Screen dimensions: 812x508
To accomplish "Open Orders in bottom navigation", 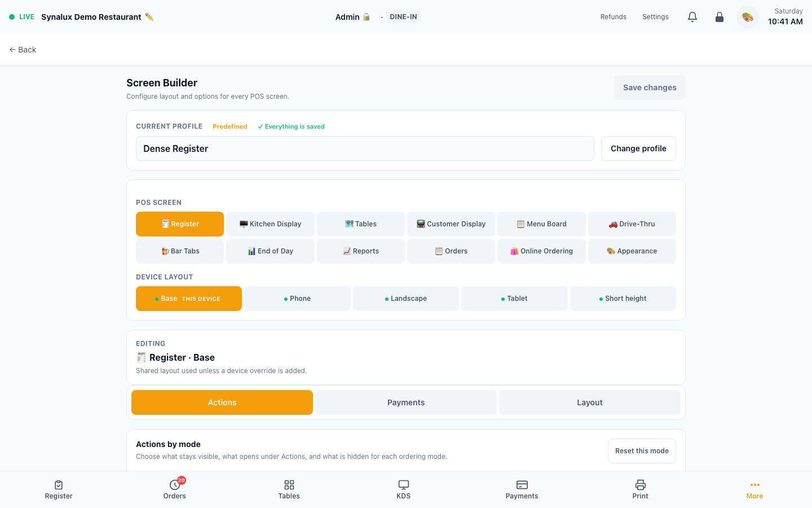I will 175,489.
